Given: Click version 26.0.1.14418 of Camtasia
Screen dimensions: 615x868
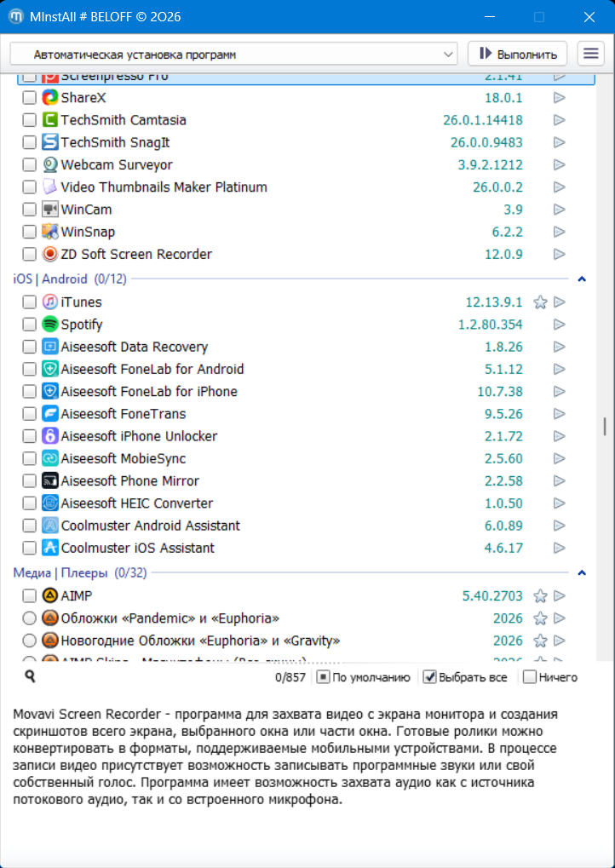Looking at the screenshot, I should point(483,120).
